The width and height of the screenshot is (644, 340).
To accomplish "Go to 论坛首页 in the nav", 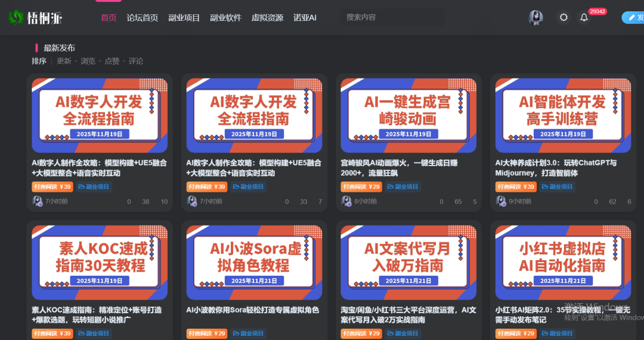I will [142, 18].
